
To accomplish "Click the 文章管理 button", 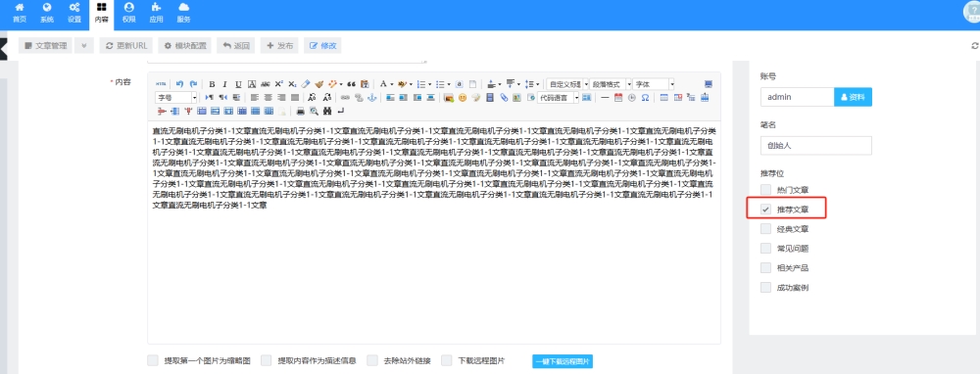I will pos(46,46).
